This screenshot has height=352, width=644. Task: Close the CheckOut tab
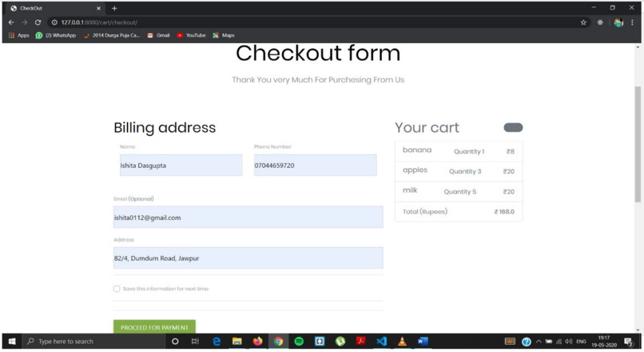pyautogui.click(x=98, y=8)
